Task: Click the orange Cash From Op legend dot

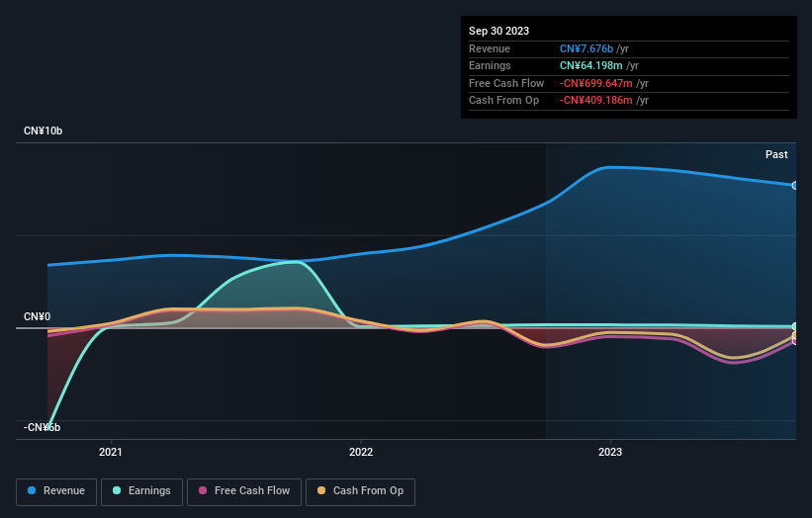Action: (x=321, y=490)
